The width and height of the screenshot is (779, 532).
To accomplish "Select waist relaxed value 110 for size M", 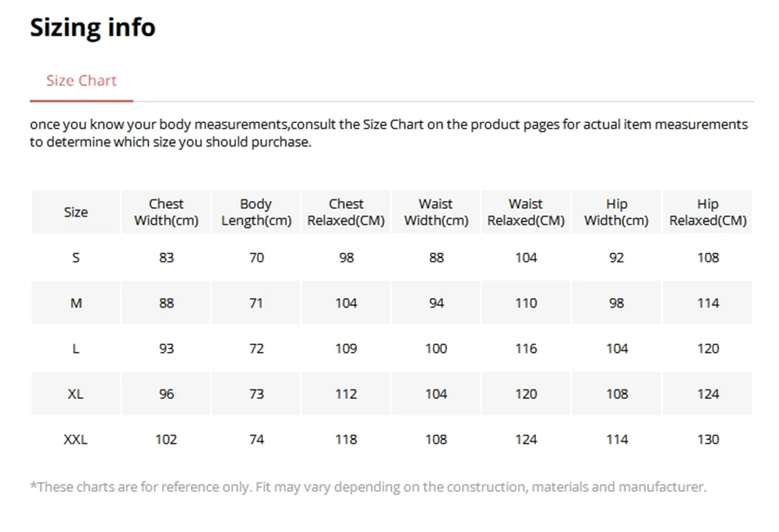I will 526,303.
